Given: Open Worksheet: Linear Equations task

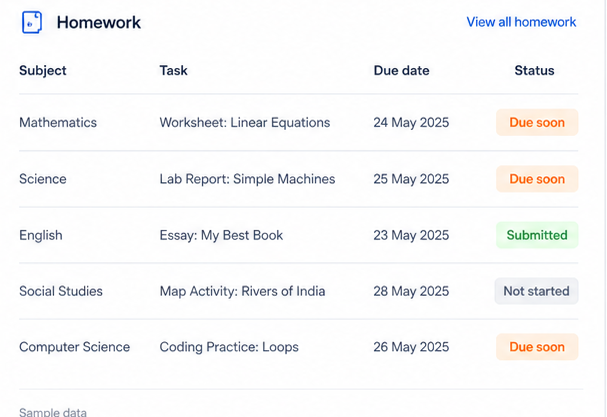Looking at the screenshot, I should coord(245,122).
